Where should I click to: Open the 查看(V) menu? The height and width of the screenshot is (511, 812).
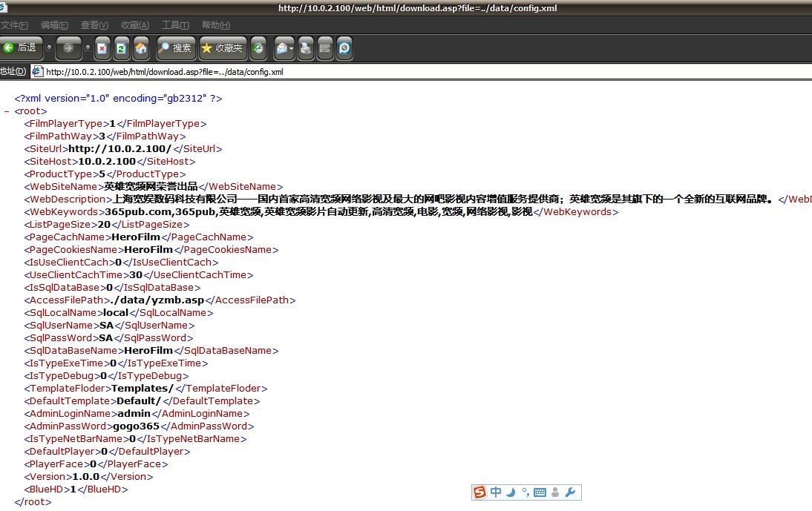coord(94,24)
